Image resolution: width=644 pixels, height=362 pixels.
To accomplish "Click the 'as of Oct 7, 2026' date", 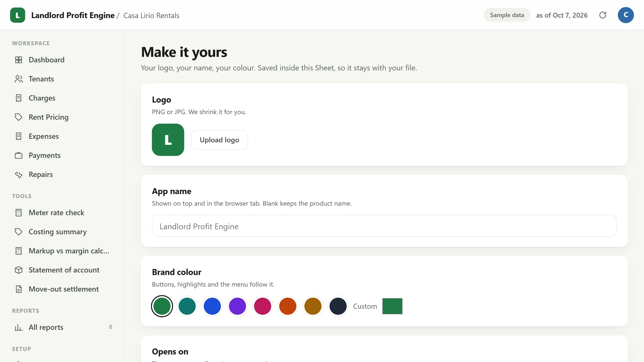I will pyautogui.click(x=562, y=15).
